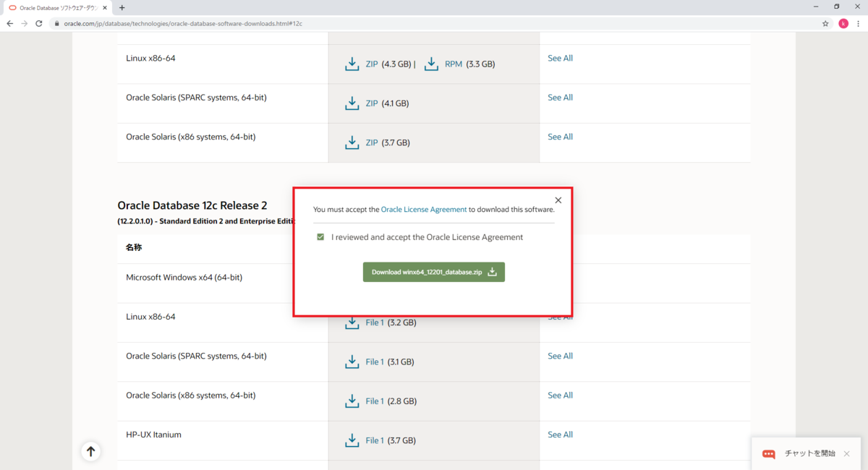This screenshot has height=470, width=868.
Task: Open See All for top Solaris x86 row
Action: coord(560,137)
